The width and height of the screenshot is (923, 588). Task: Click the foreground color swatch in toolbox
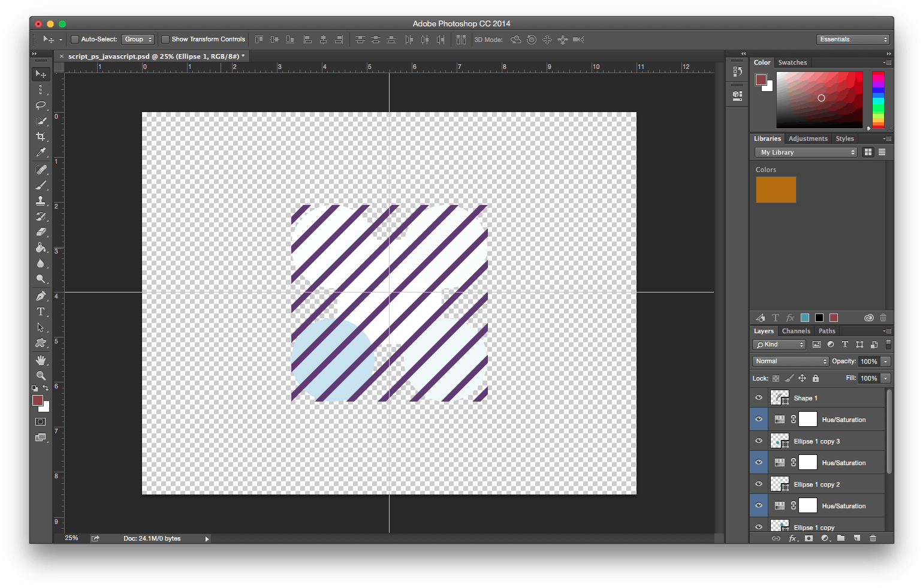tap(38, 400)
